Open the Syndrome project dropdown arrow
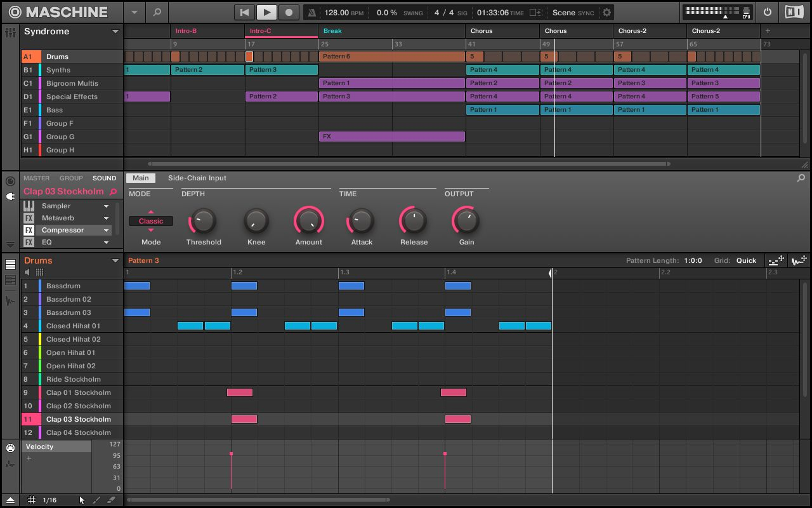Screen dimensions: 812x508 (115, 32)
